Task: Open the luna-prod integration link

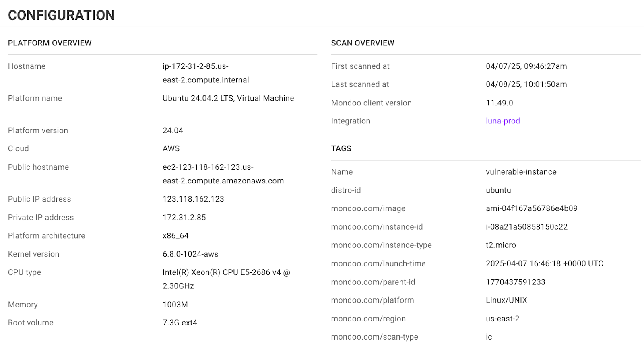Action: tap(502, 121)
